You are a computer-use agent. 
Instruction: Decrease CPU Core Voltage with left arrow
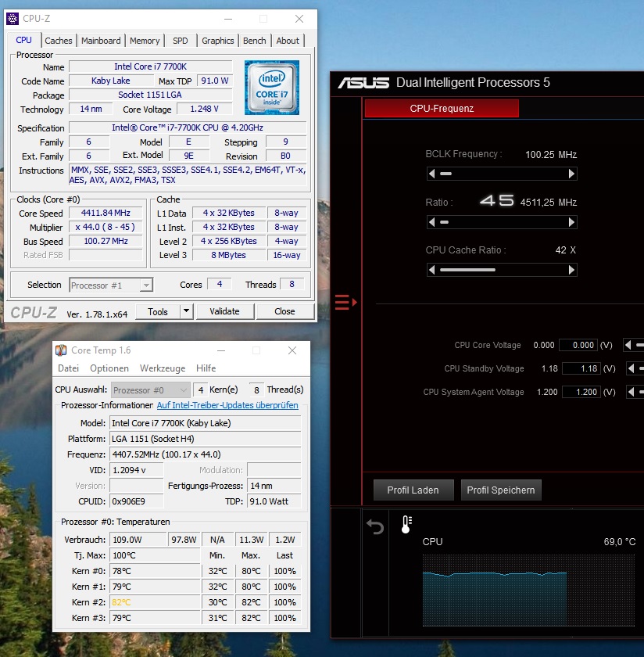[628, 345]
